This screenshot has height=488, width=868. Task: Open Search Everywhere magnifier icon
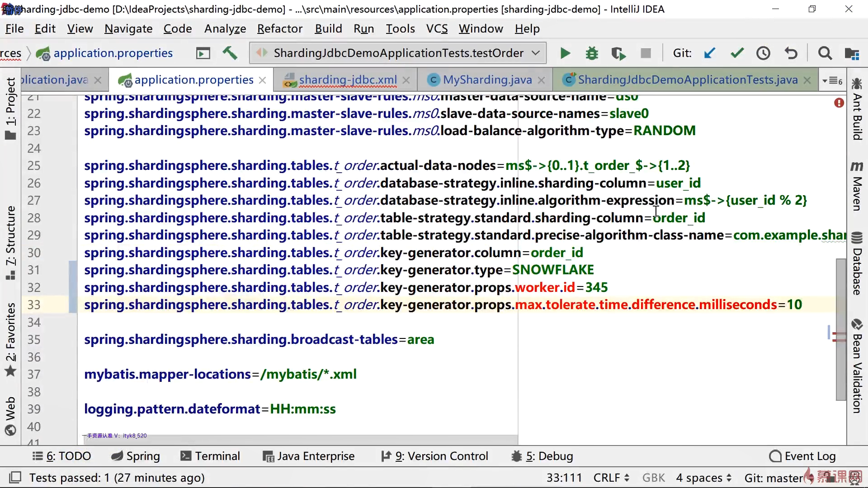(x=825, y=53)
